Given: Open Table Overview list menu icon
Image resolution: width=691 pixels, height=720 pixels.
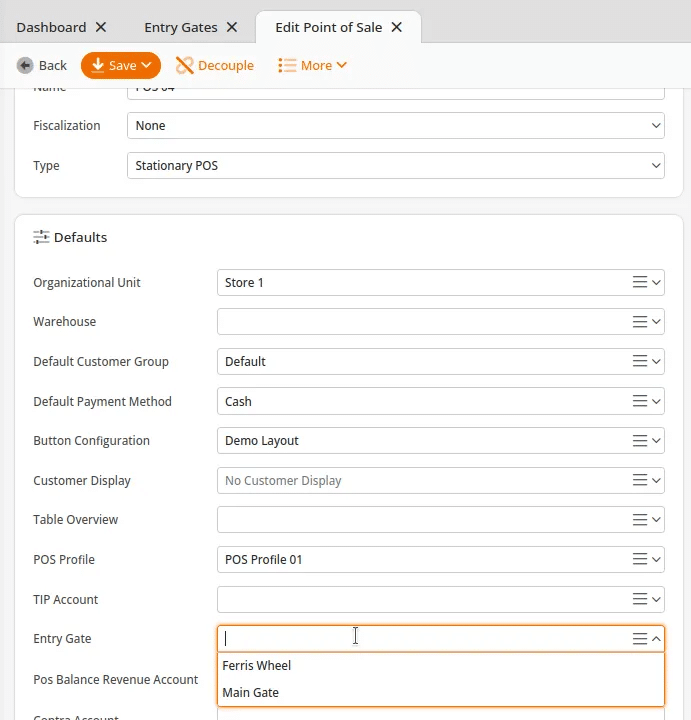Looking at the screenshot, I should pyautogui.click(x=640, y=519).
